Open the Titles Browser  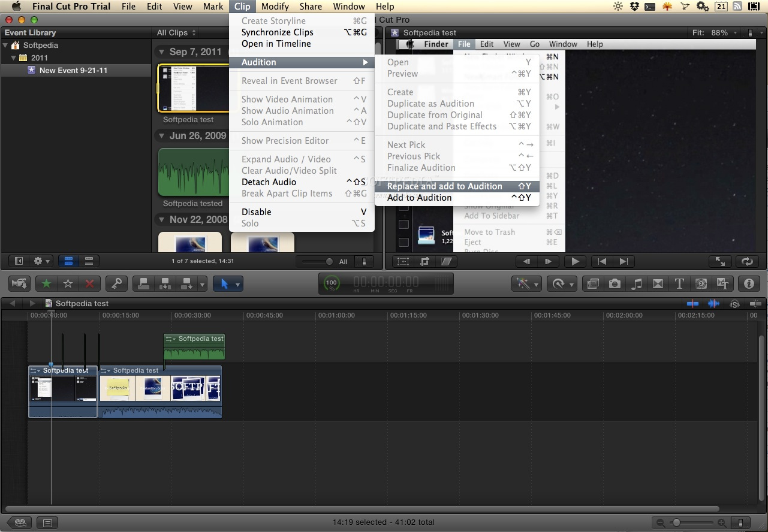pos(679,283)
